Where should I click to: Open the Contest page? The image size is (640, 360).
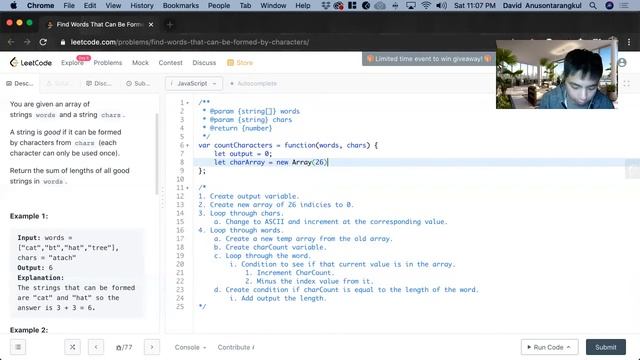click(x=171, y=62)
